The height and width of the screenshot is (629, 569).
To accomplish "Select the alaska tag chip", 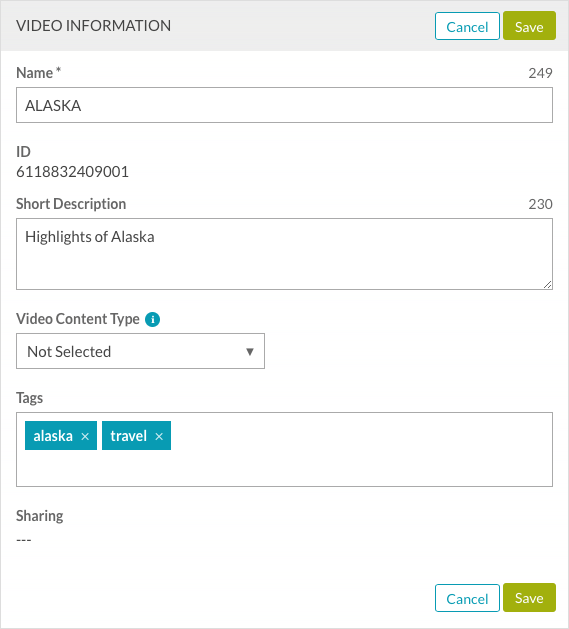I will 53,436.
